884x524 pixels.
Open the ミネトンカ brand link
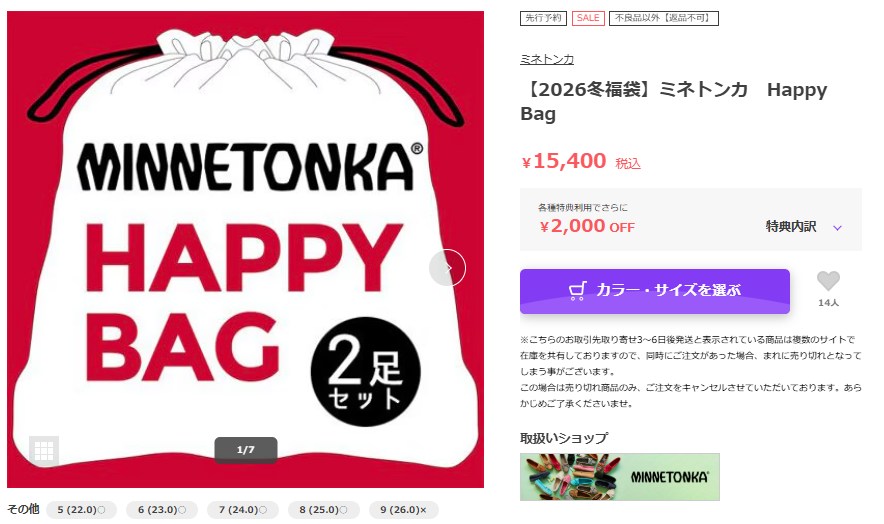click(x=546, y=59)
